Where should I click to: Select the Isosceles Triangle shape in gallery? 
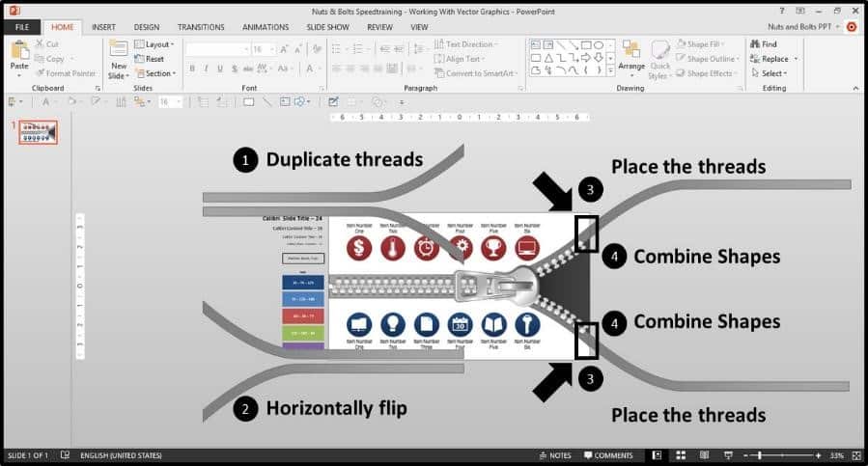click(x=548, y=58)
